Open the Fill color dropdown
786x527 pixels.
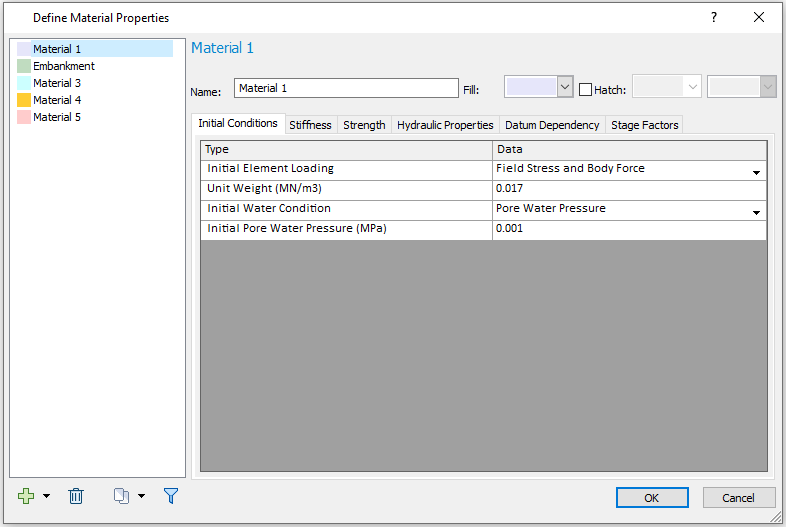(x=565, y=87)
